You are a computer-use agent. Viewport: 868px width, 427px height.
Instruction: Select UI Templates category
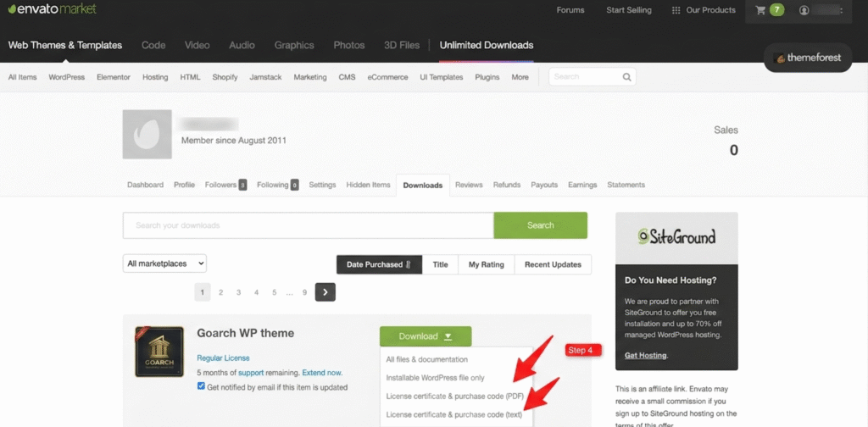tap(441, 77)
